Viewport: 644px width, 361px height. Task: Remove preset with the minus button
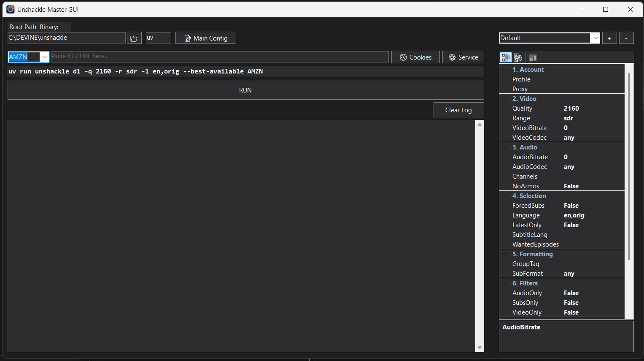click(x=626, y=38)
